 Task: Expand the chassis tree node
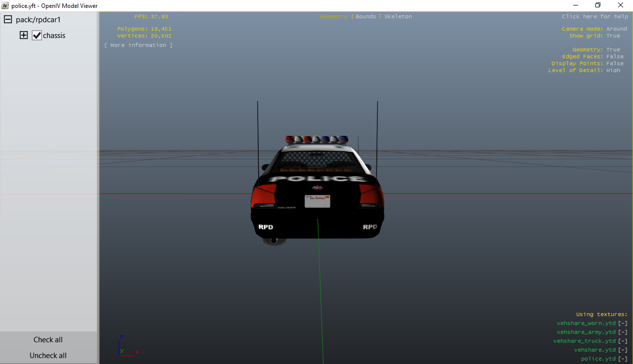point(23,36)
